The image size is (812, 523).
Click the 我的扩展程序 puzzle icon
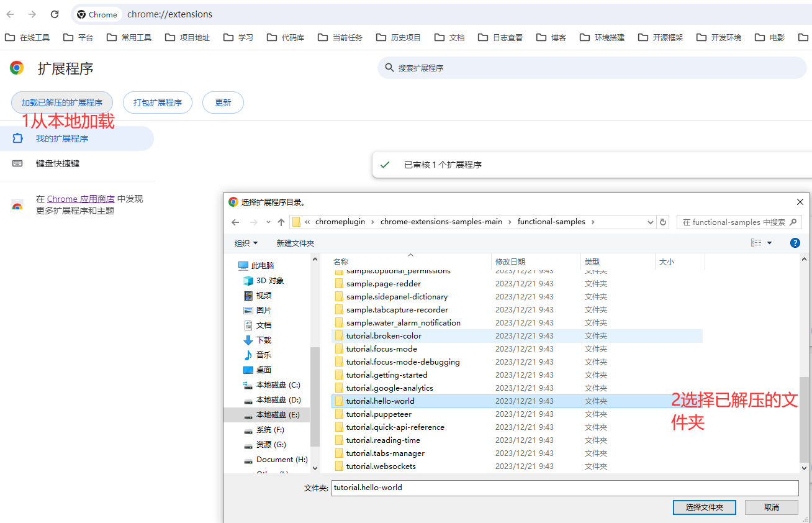pyautogui.click(x=17, y=139)
